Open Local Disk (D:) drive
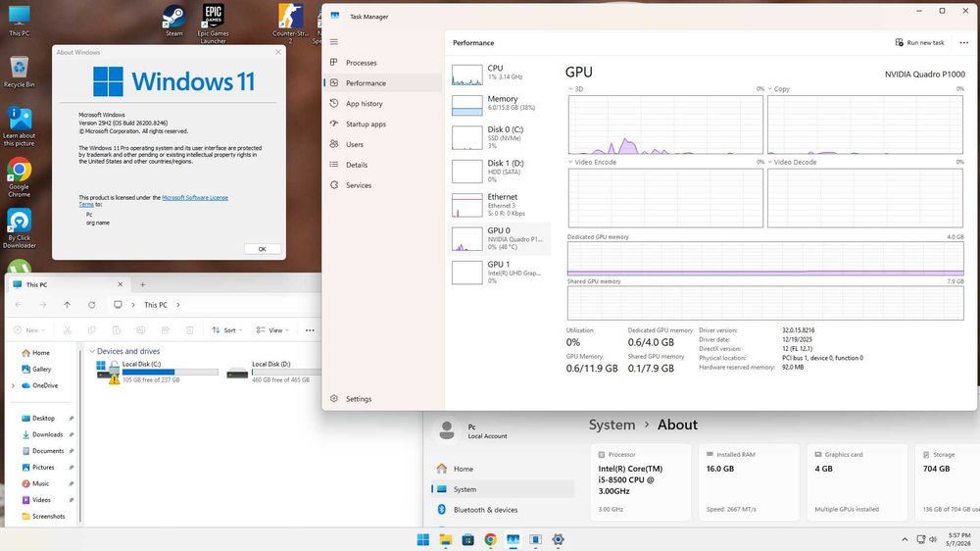Image resolution: width=980 pixels, height=551 pixels. pos(273,372)
